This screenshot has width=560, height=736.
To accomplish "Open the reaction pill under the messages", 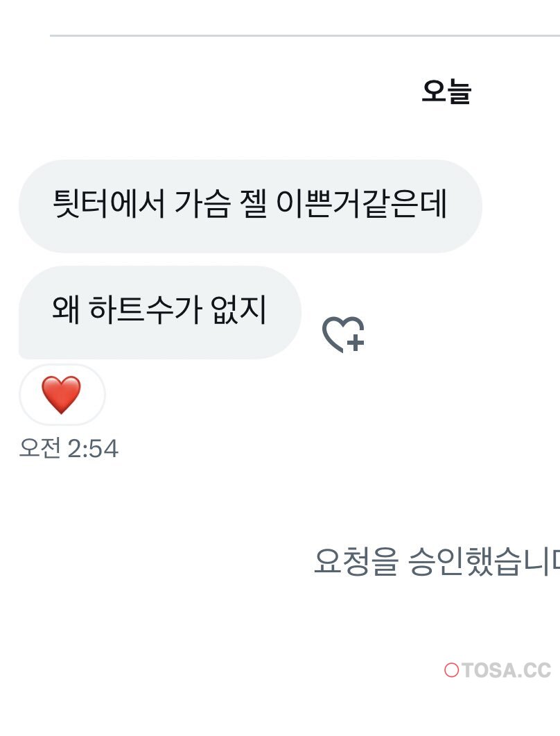I will (x=62, y=395).
